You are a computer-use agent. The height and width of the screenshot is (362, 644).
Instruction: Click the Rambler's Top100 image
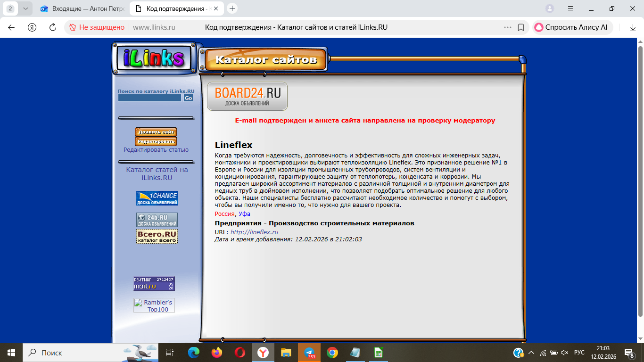154,305
